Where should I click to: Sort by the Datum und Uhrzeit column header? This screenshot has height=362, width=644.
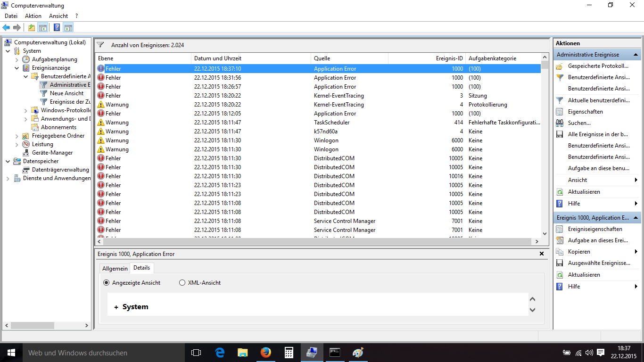[x=252, y=58]
